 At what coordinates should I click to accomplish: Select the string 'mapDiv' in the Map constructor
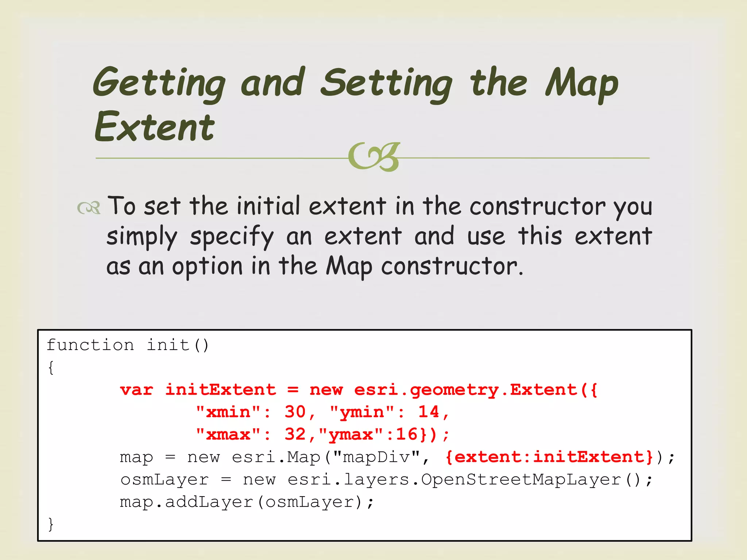click(x=376, y=456)
